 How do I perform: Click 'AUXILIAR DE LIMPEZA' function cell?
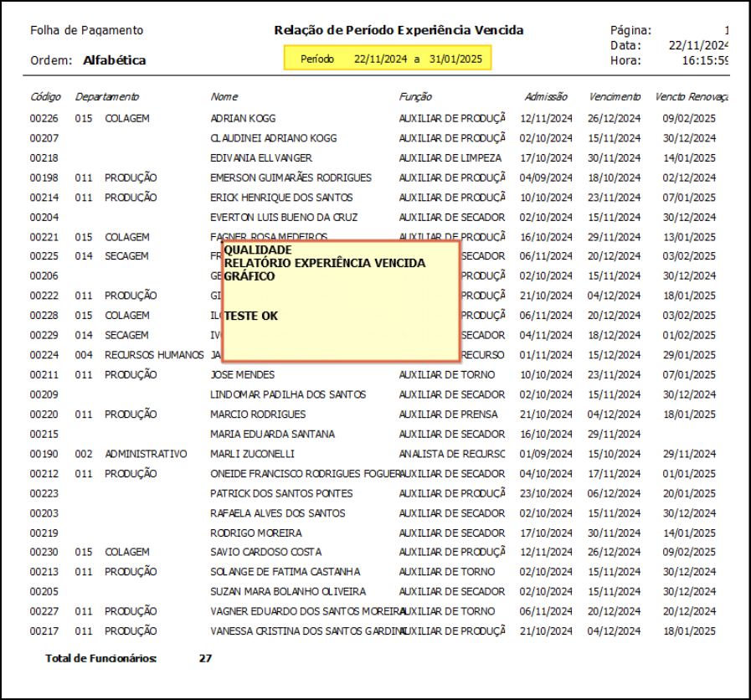click(450, 158)
